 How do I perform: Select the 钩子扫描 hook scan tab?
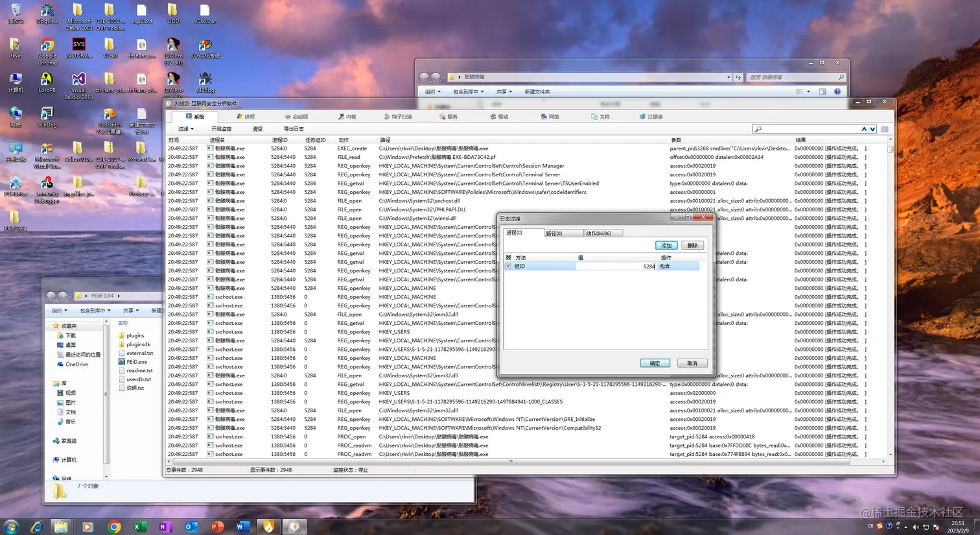coord(398,117)
